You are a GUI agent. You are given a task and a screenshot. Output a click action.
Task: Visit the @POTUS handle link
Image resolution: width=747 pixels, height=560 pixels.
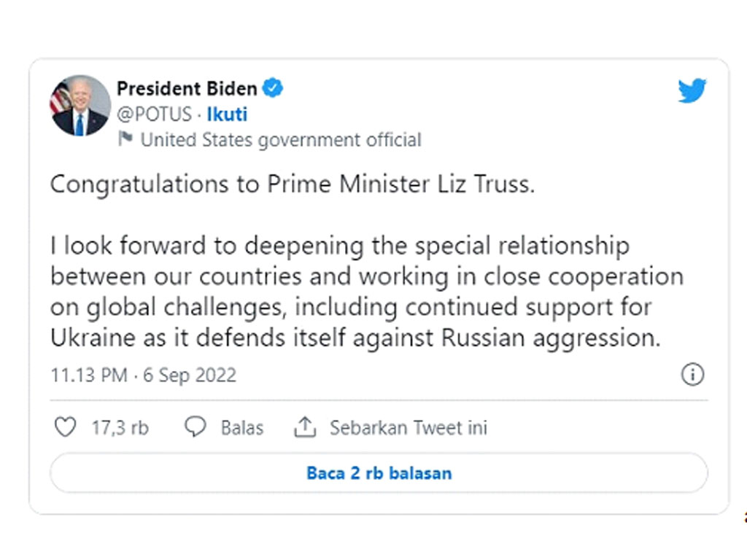(155, 114)
